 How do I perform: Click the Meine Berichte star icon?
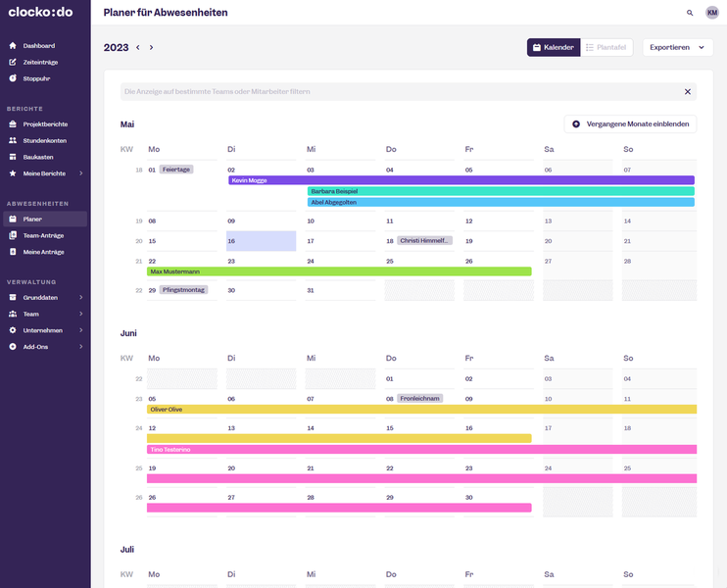click(13, 172)
